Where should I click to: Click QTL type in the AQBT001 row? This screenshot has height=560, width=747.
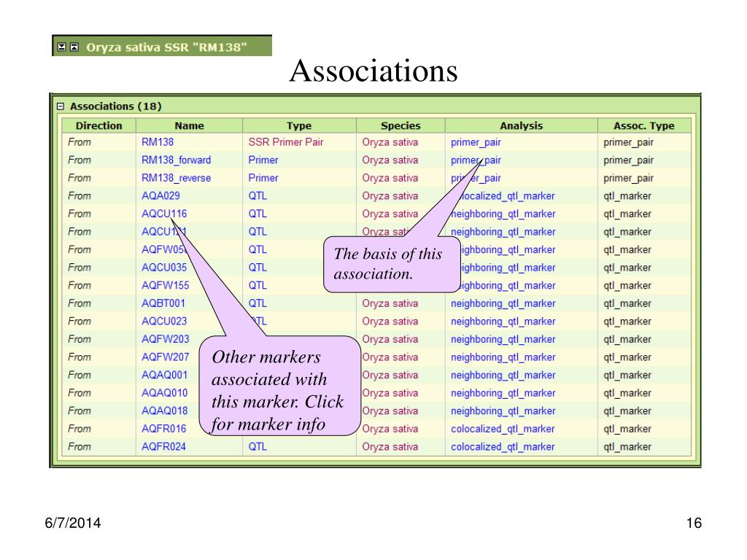pos(258,303)
